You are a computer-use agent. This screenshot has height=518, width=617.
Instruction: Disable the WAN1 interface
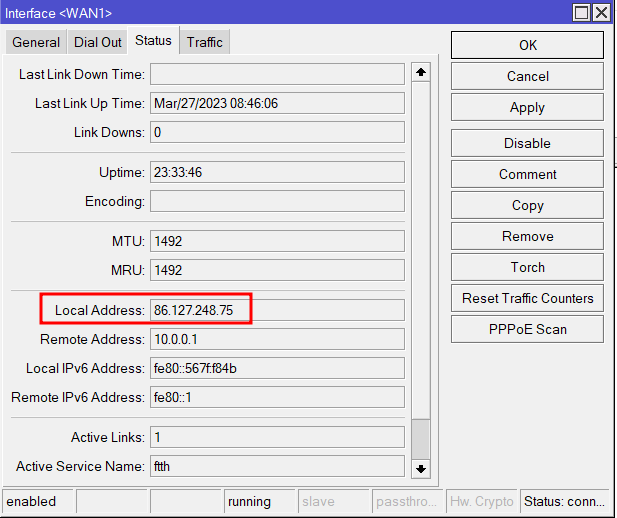(527, 143)
